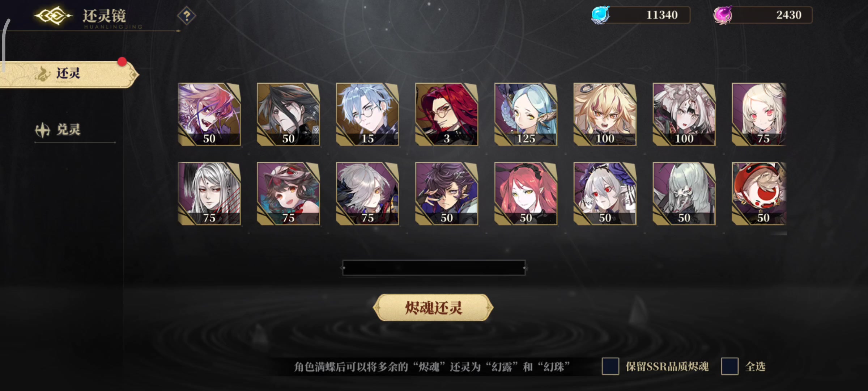Select the red-haired glasses character with 3
The height and width of the screenshot is (391, 868).
tap(447, 114)
